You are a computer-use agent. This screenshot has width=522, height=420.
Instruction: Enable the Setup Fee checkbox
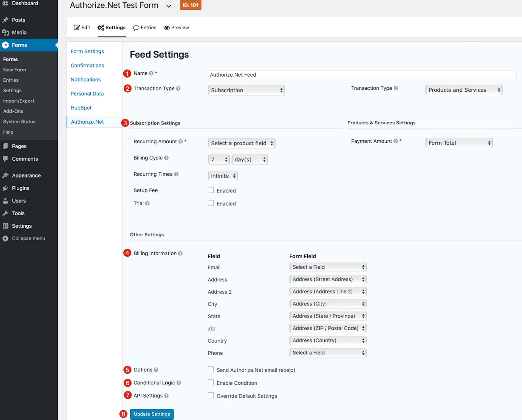(x=211, y=190)
